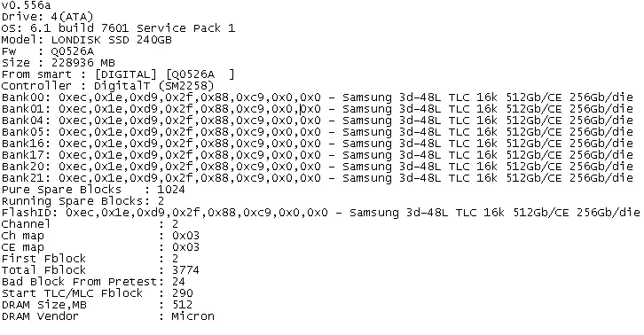Click the Bad Block From Pretest value
The height and width of the screenshot is (335, 644).
tap(178, 281)
